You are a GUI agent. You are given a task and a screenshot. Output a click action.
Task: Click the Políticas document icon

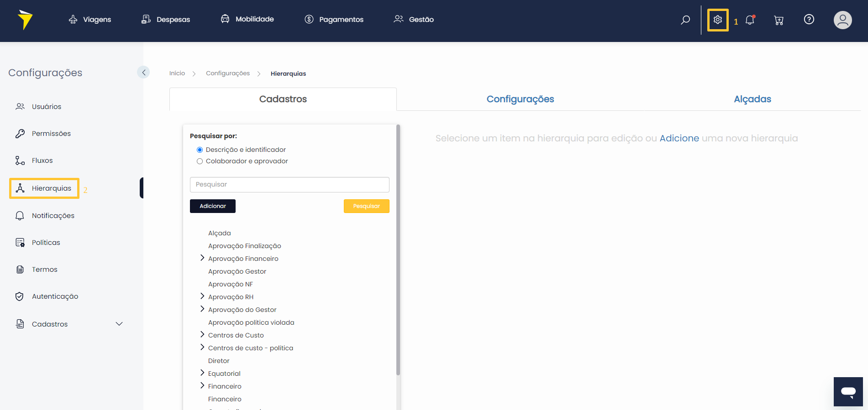(x=20, y=243)
